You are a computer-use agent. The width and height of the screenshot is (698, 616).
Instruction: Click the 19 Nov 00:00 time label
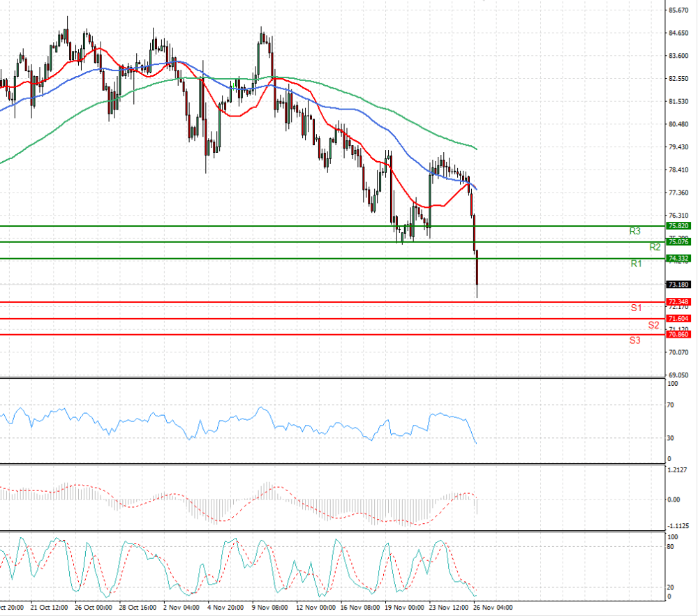point(404,608)
